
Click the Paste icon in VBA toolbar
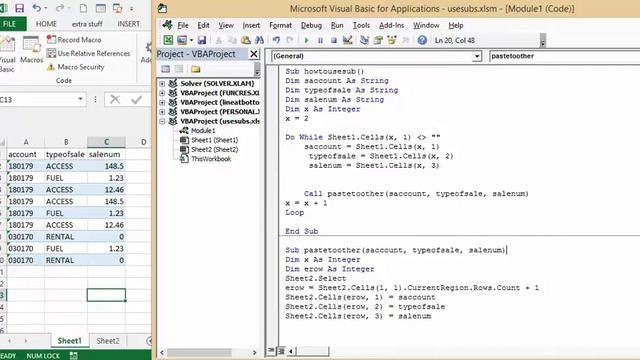(246, 40)
